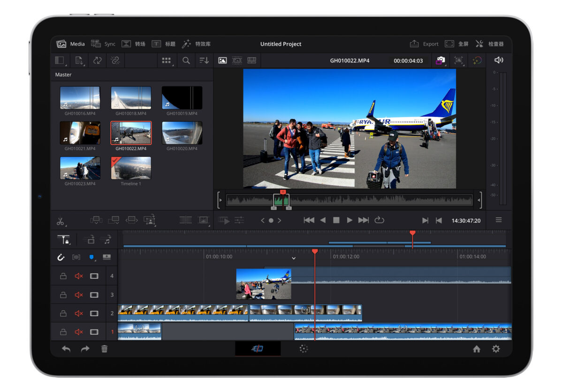The height and width of the screenshot is (392, 563).
Task: Click the sort media pool icon
Action: (204, 60)
